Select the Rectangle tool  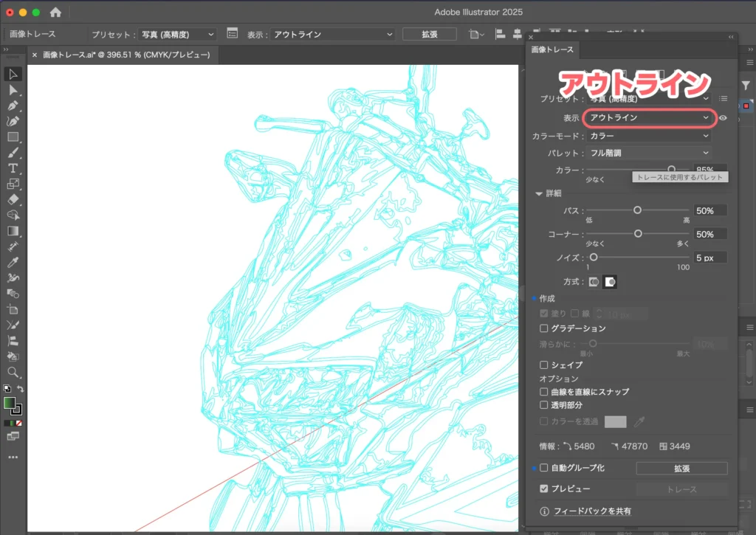point(13,137)
